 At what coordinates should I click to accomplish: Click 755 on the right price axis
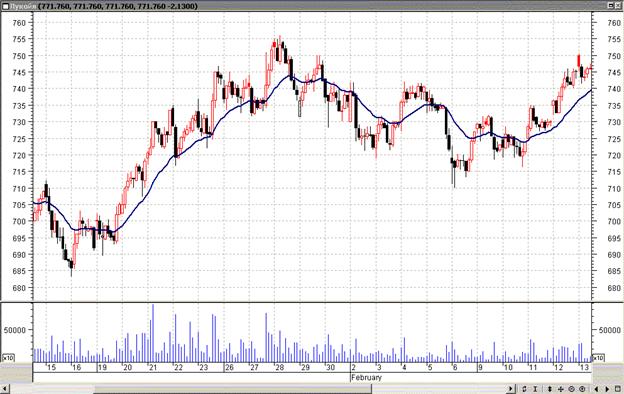(614, 39)
